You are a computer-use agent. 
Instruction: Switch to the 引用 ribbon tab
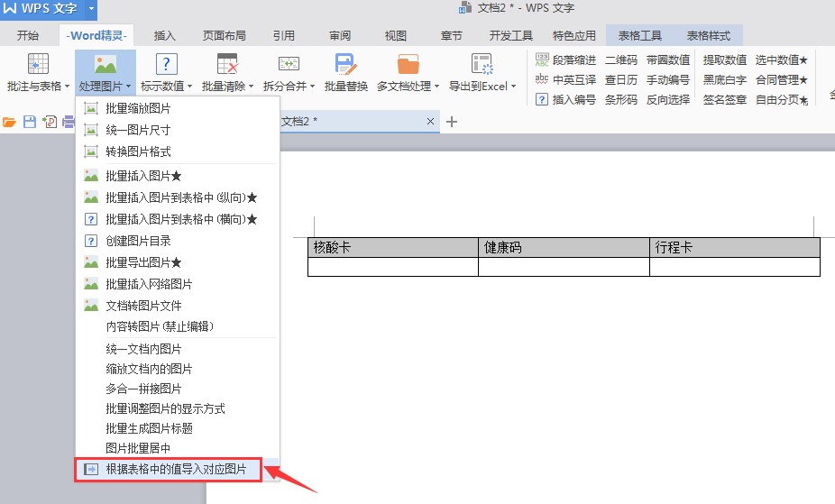pyautogui.click(x=284, y=36)
